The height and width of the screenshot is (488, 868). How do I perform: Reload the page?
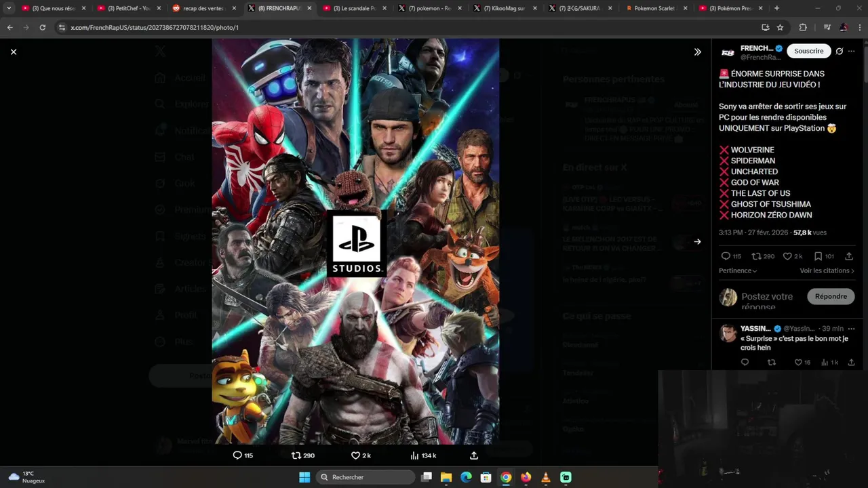tap(43, 27)
